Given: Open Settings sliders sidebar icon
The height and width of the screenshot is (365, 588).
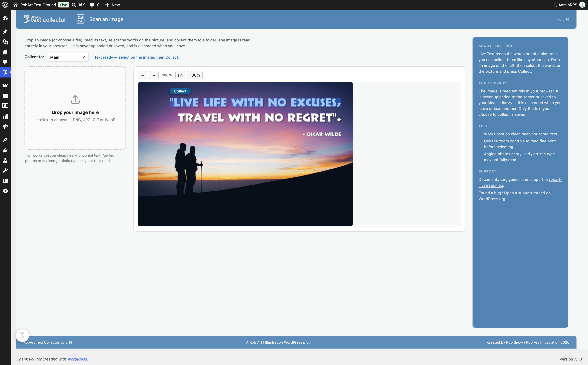Looking at the screenshot, I should [5, 181].
